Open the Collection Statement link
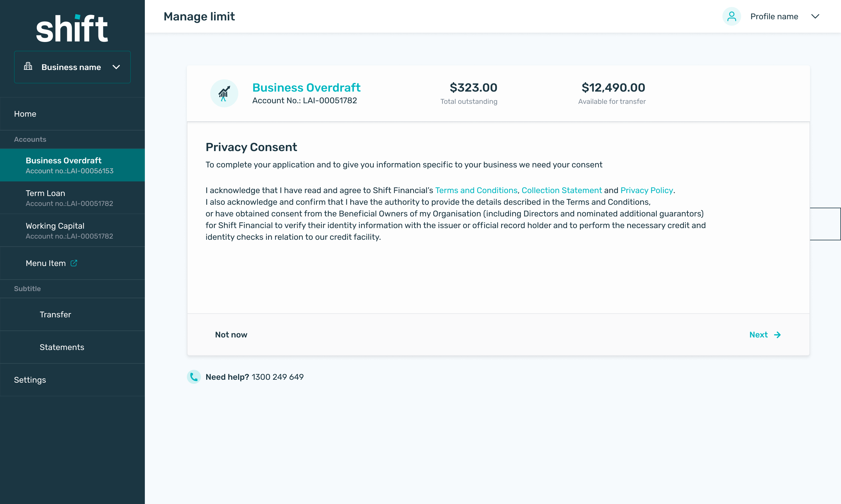 562,190
